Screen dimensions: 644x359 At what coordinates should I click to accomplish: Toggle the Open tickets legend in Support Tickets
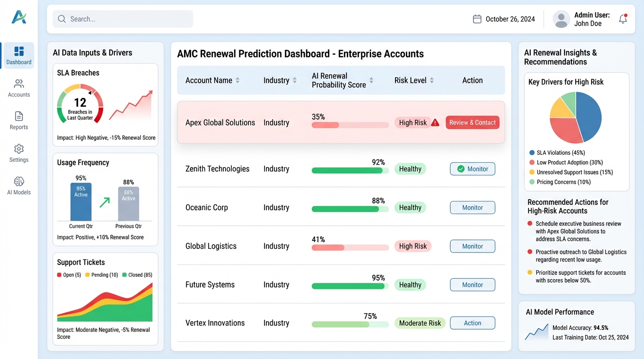click(69, 275)
